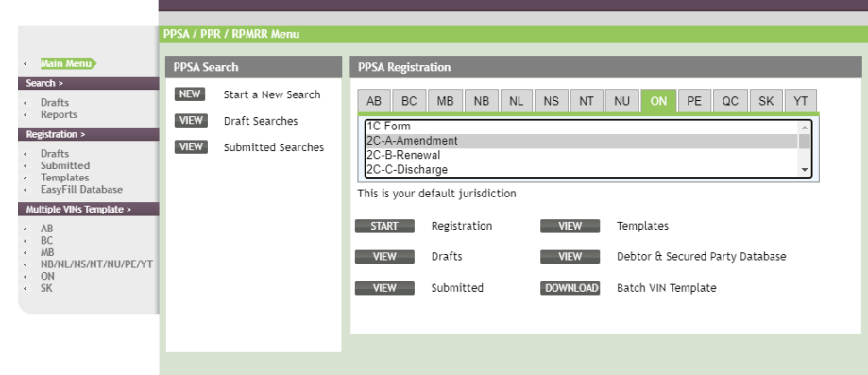Switch to the NU jurisdiction tab

coord(622,101)
